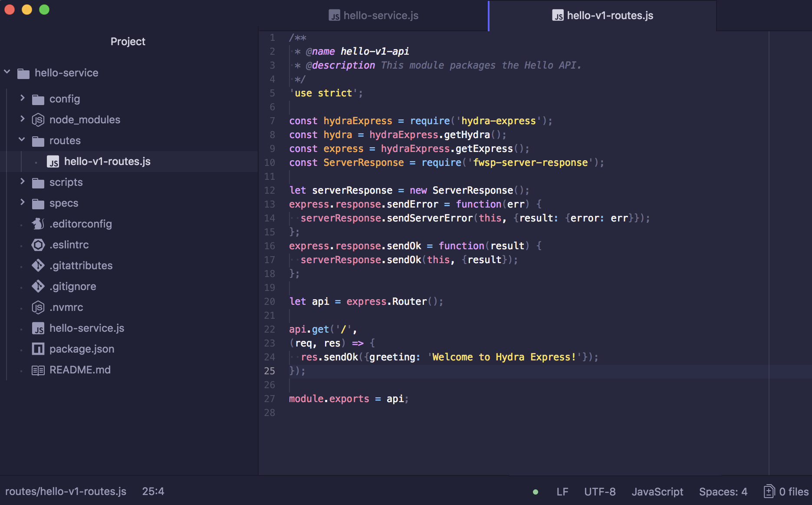The image size is (812, 505).
Task: Click the config folder icon
Action: (x=38, y=99)
